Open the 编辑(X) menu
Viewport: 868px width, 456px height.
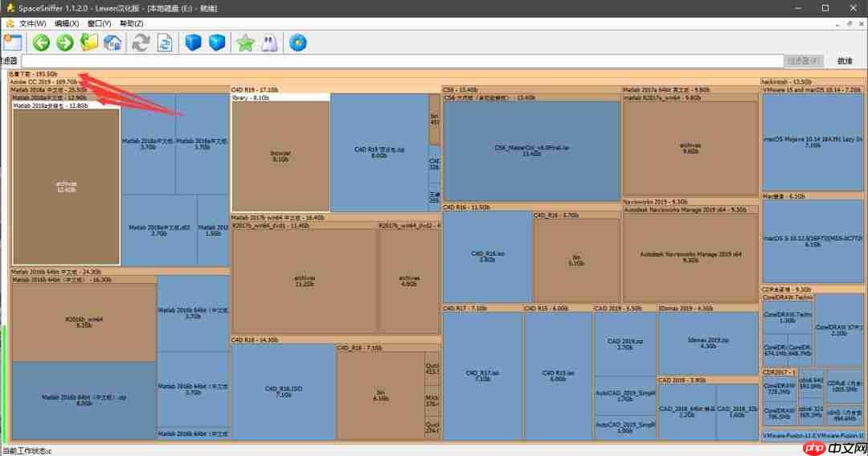(x=67, y=23)
